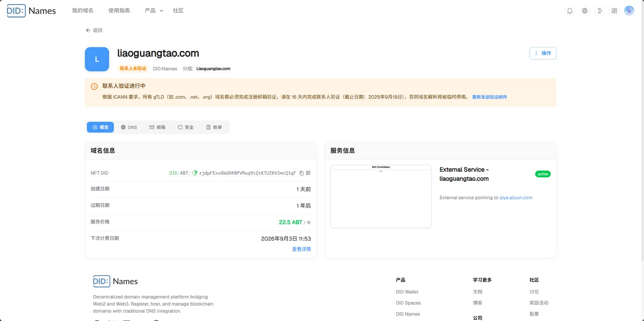This screenshot has width=644, height=321.
Task: Open the 403 Forbidden service thumbnail
Action: tap(381, 196)
